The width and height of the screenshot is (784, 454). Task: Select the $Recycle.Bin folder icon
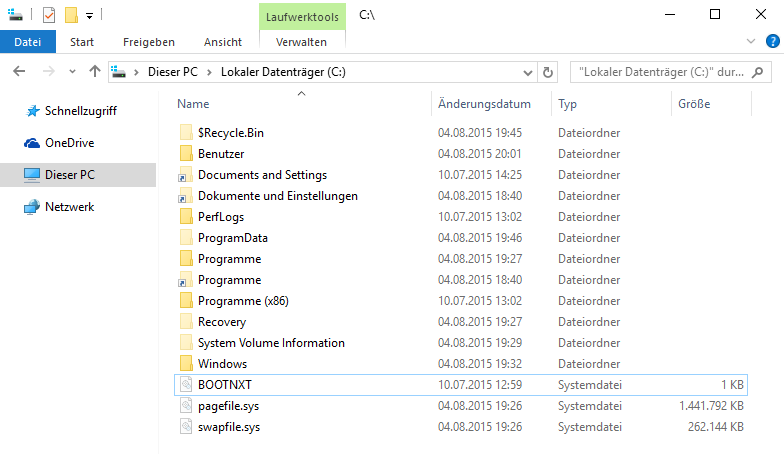186,132
